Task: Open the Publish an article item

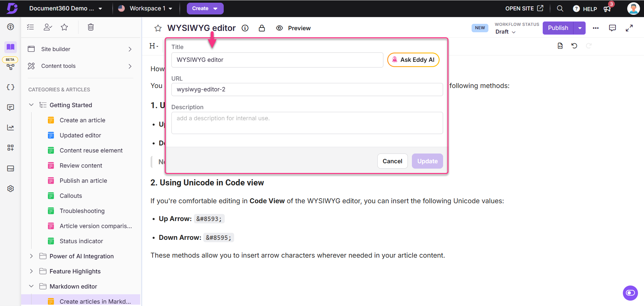Action: coord(84,181)
